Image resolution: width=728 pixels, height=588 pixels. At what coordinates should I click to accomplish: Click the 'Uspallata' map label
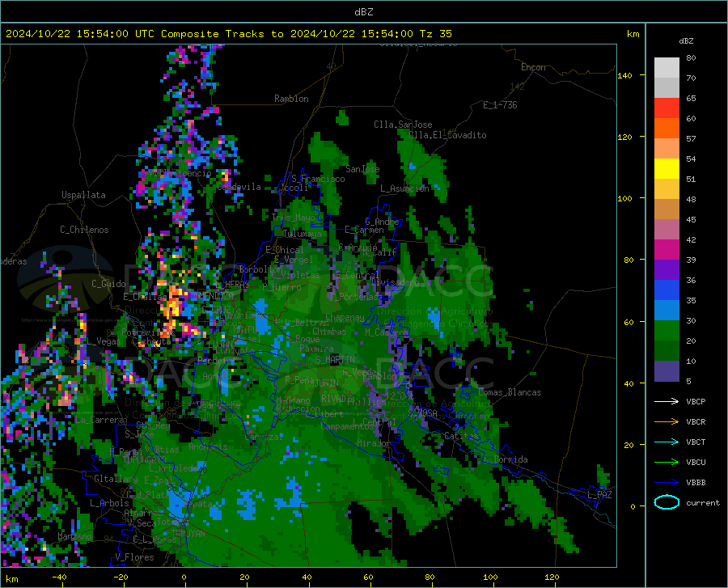[x=83, y=195]
